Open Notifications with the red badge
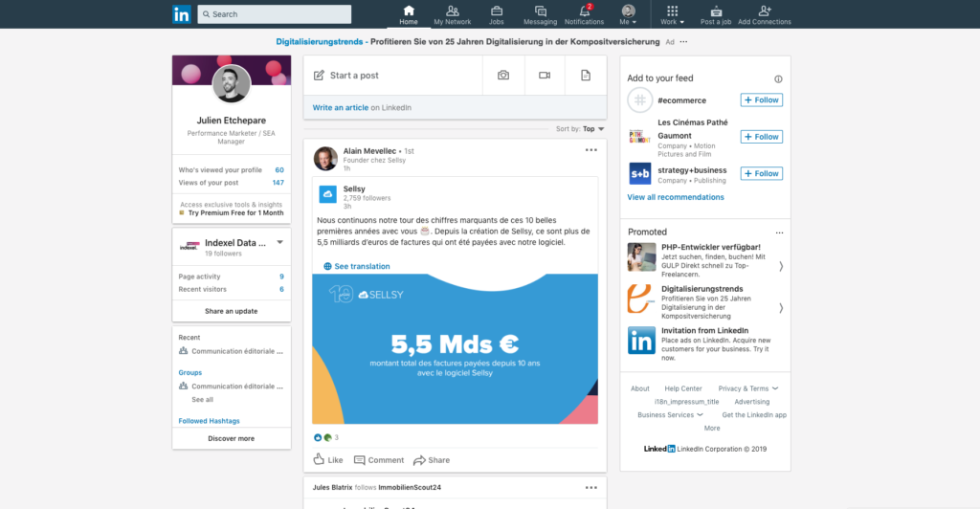 585,15
